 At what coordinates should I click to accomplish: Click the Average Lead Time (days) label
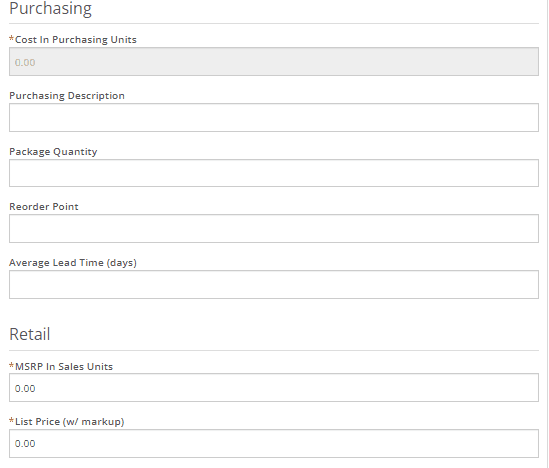click(x=73, y=263)
